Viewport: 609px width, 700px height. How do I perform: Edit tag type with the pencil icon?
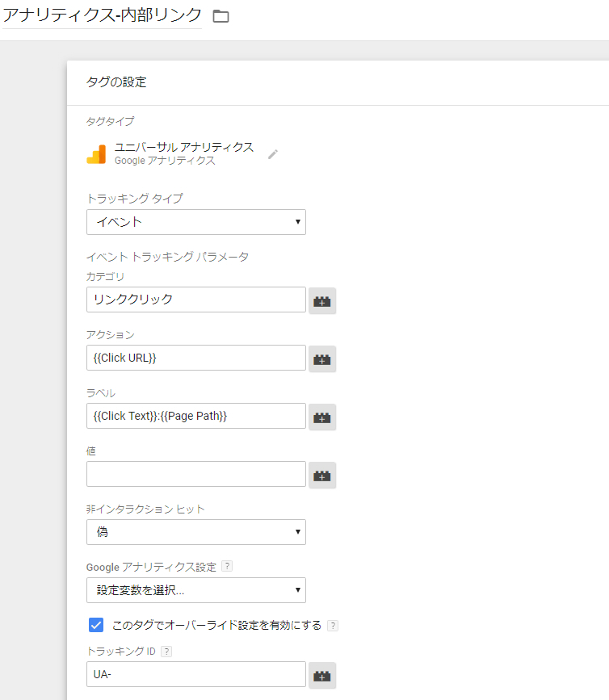click(273, 154)
